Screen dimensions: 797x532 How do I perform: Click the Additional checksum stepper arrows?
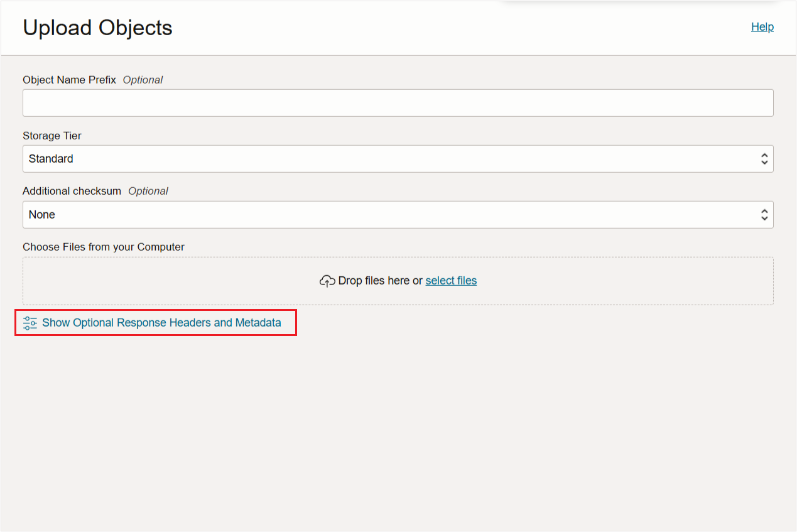point(764,214)
